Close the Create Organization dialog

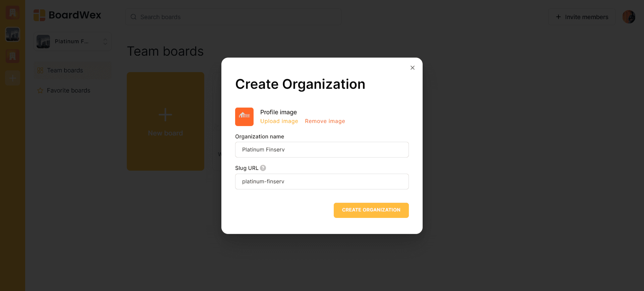[x=412, y=68]
